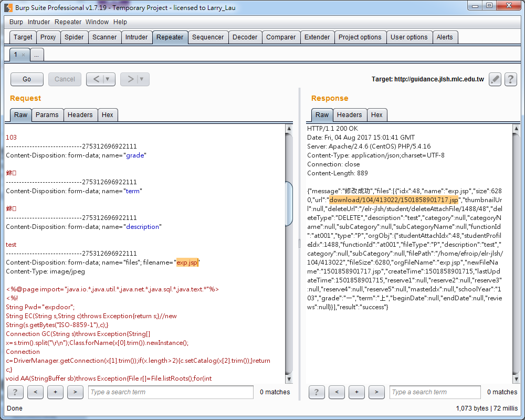525x420 pixels.
Task: Switch to the Sequencer tab
Action: [x=208, y=37]
